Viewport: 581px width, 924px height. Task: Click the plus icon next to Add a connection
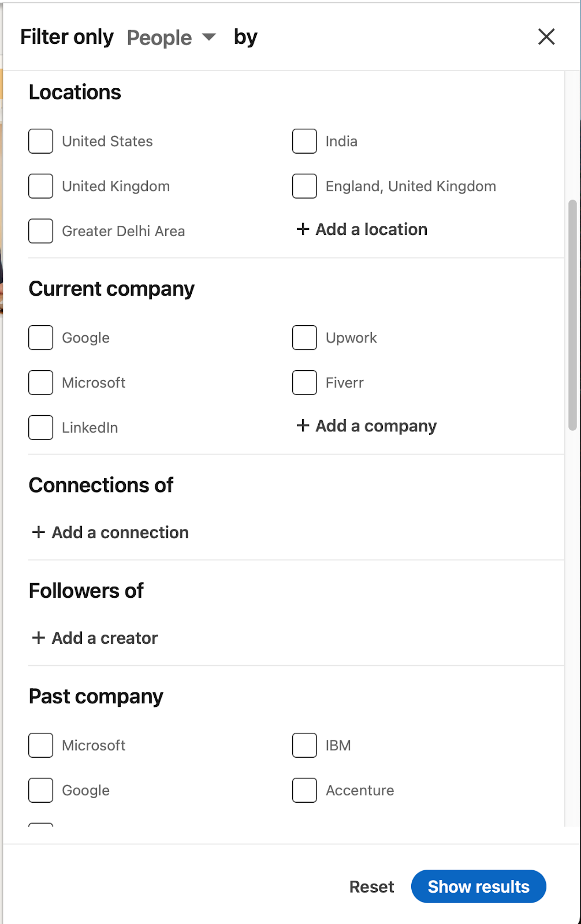point(39,532)
